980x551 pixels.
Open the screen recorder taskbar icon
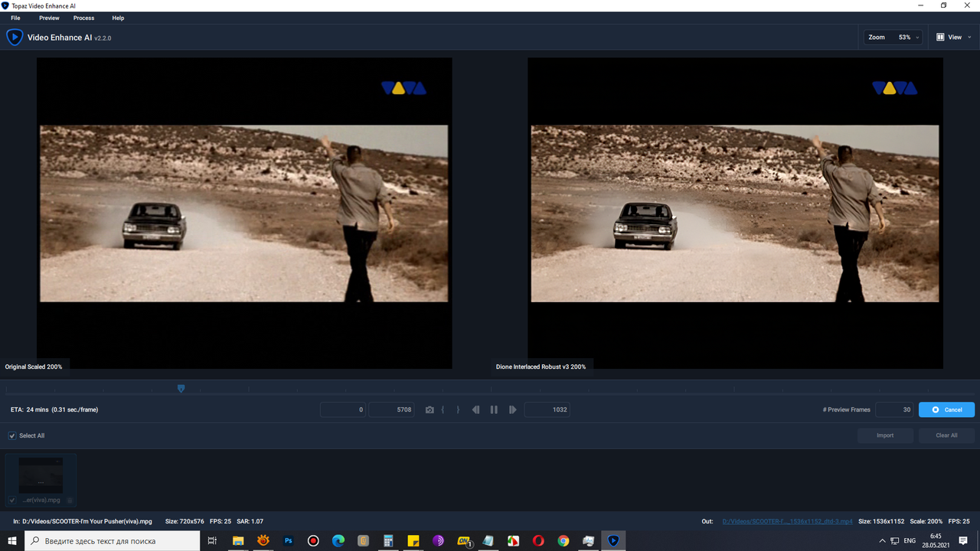point(313,540)
